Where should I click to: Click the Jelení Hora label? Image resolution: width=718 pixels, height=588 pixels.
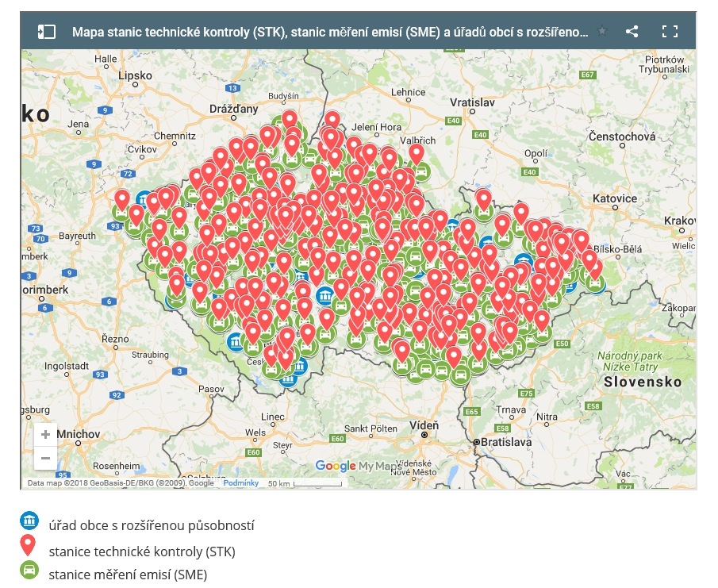[376, 127]
